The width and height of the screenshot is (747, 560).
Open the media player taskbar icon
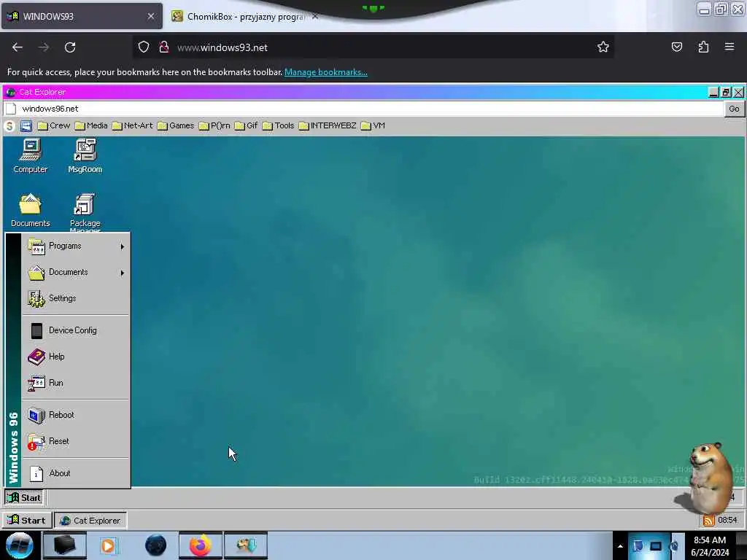(x=109, y=545)
